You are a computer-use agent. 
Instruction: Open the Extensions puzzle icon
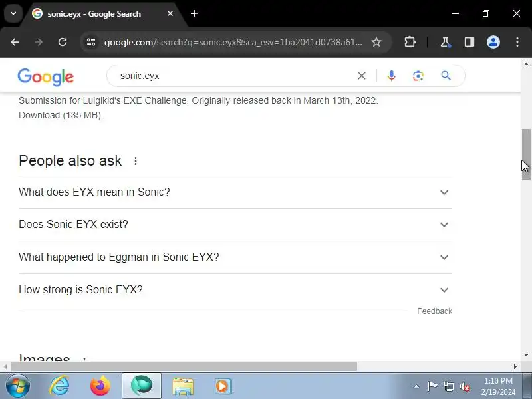tap(410, 42)
